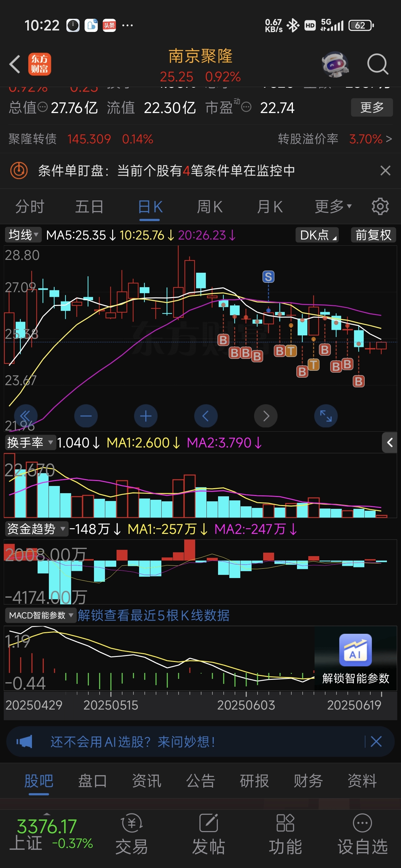This screenshot has width=401, height=868.
Task: Open the 换手率 indicator dropdown
Action: pyautogui.click(x=30, y=442)
